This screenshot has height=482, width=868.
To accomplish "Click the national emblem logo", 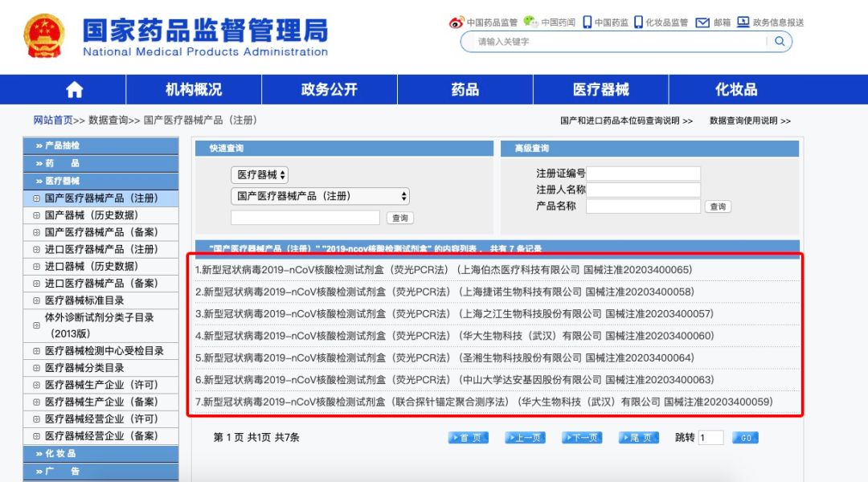I will click(43, 36).
